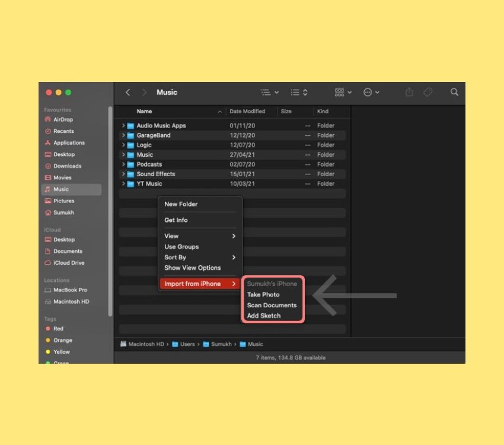
Task: Choose Scan Documents from the iPhone submenu
Action: 272,305
